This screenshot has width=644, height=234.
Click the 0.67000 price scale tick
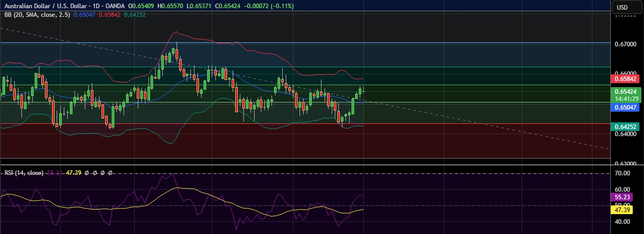click(625, 44)
